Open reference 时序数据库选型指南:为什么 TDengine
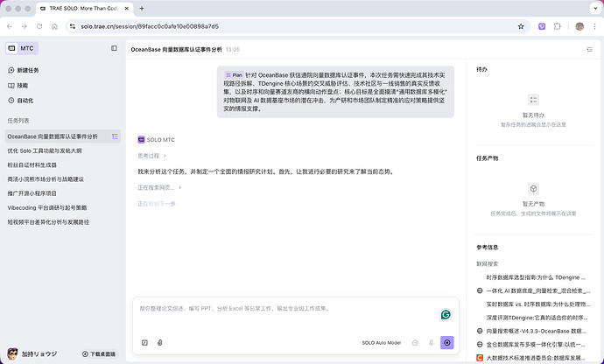The width and height of the screenshot is (604, 364). click(536, 277)
